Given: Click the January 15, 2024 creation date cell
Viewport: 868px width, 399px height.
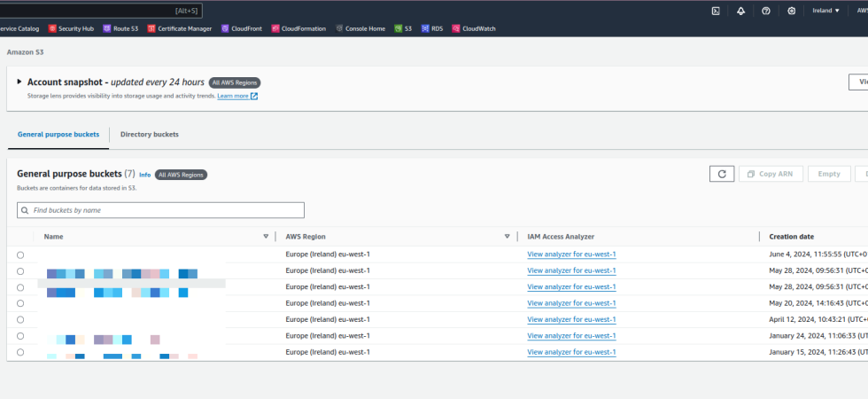Looking at the screenshot, I should [x=818, y=353].
